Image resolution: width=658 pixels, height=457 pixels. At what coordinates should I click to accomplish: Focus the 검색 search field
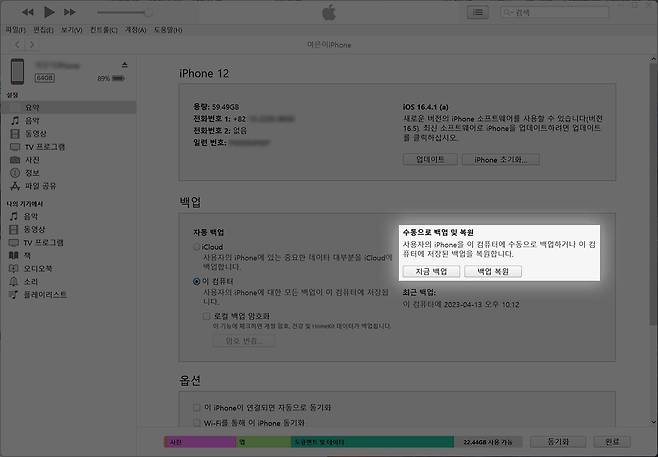pyautogui.click(x=554, y=12)
